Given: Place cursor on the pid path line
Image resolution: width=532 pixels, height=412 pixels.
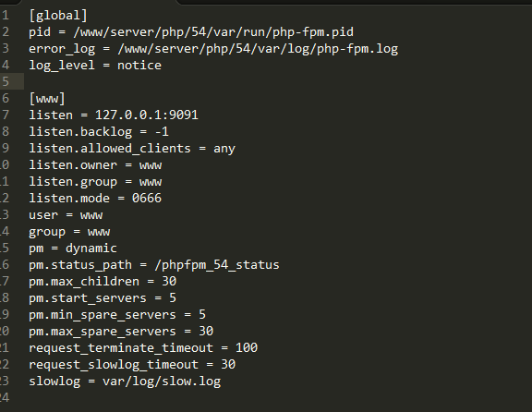Looking at the screenshot, I should coord(191,32).
